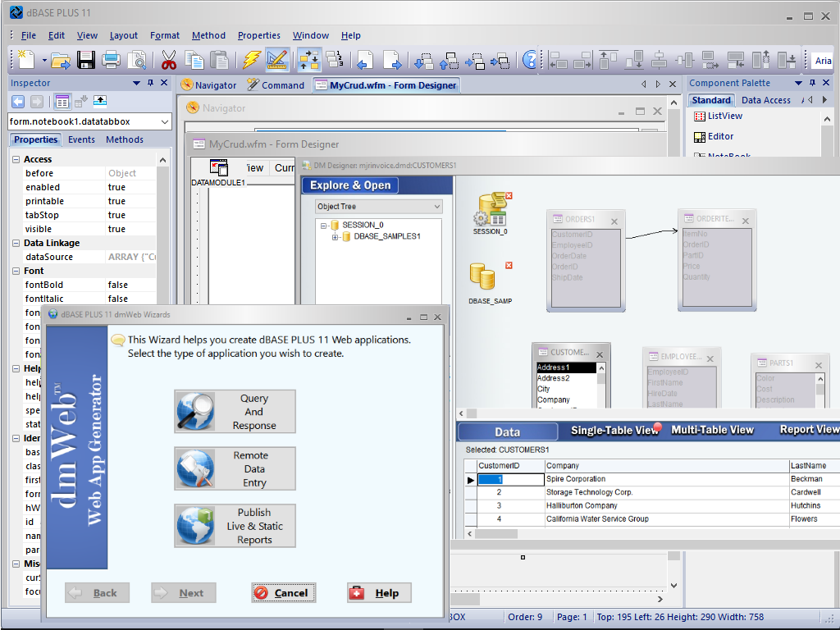840x630 pixels.
Task: Collapse the Access property group
Action: [16, 160]
